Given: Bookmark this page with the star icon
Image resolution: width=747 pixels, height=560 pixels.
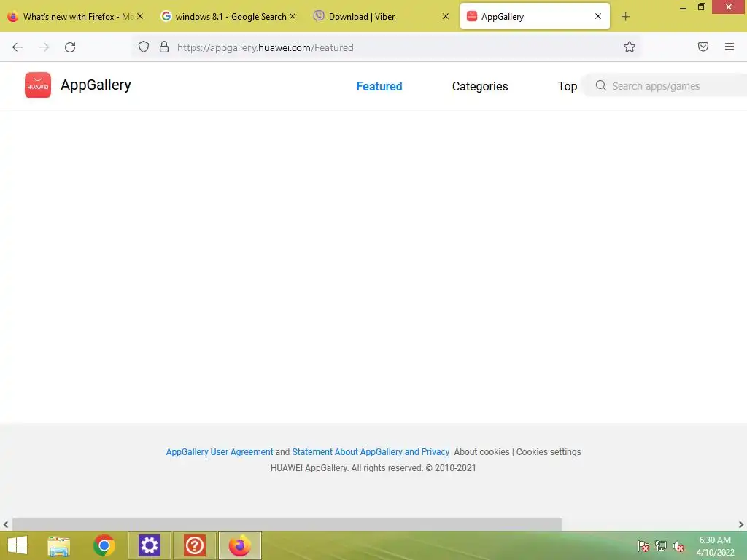Looking at the screenshot, I should click(x=630, y=47).
